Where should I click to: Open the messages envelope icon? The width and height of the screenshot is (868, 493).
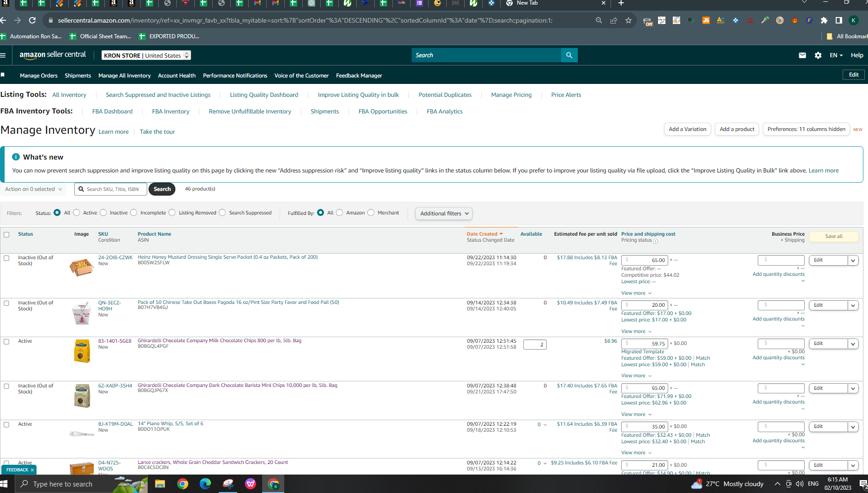click(x=802, y=55)
